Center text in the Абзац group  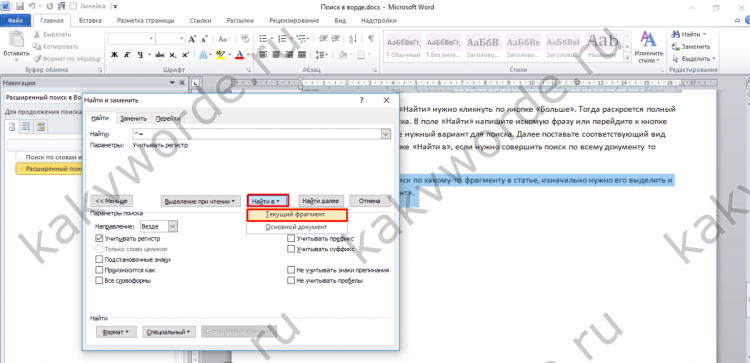pyautogui.click(x=276, y=55)
